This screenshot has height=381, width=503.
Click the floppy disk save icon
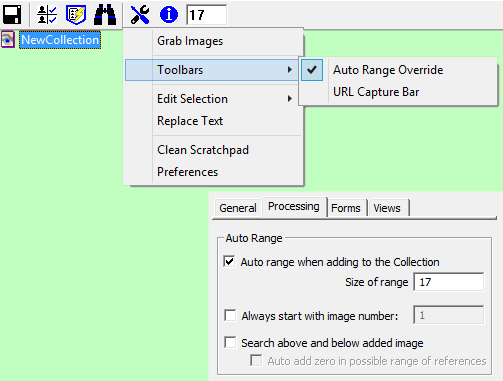click(x=12, y=15)
